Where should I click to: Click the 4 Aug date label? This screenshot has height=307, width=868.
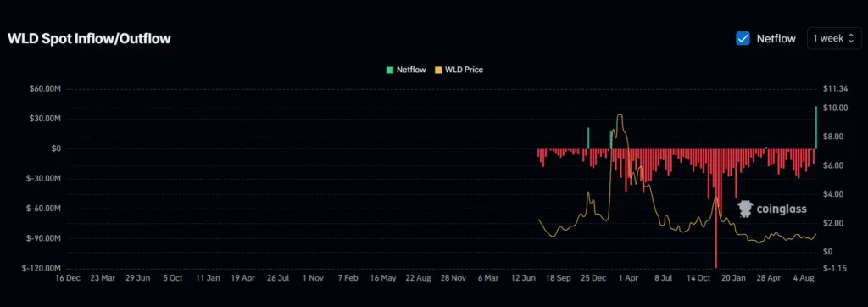click(804, 277)
